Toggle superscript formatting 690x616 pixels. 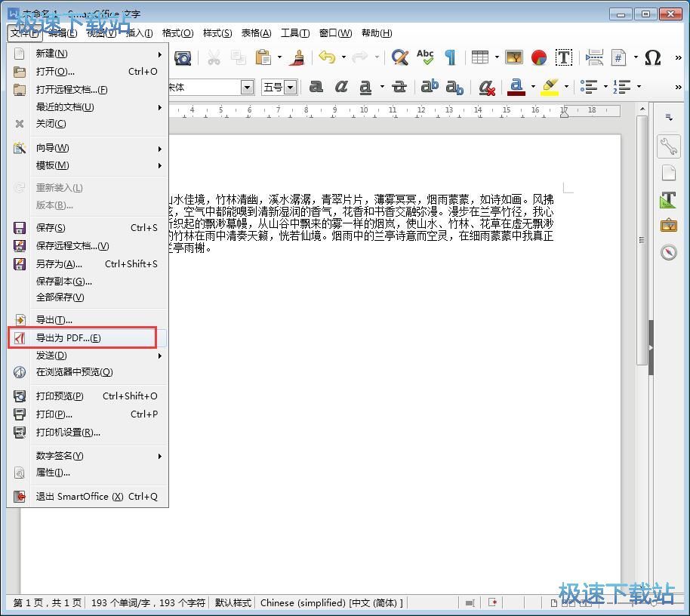[430, 87]
